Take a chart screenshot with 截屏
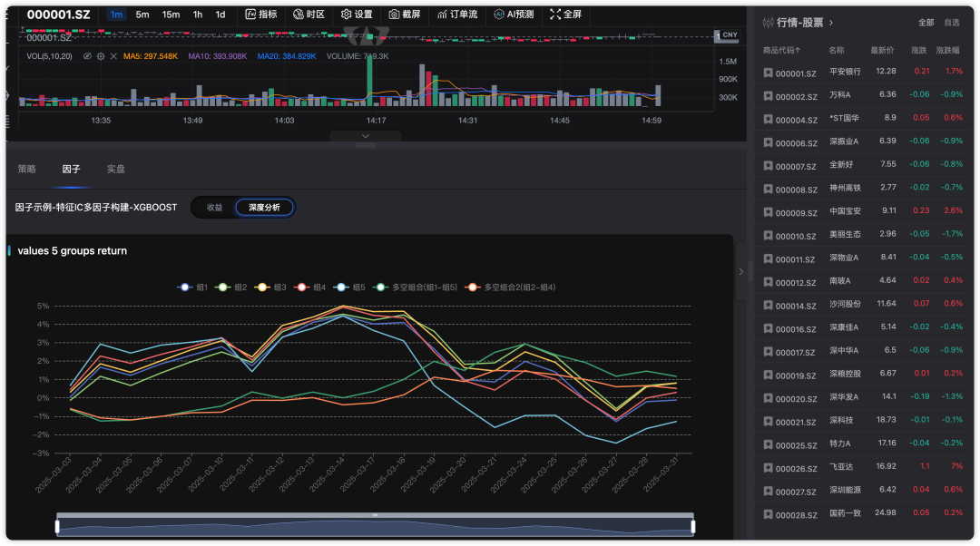Screen dimensions: 980x546 [x=405, y=15]
